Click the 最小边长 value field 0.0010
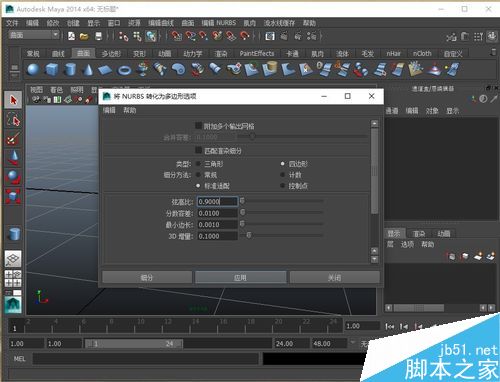 [217, 224]
